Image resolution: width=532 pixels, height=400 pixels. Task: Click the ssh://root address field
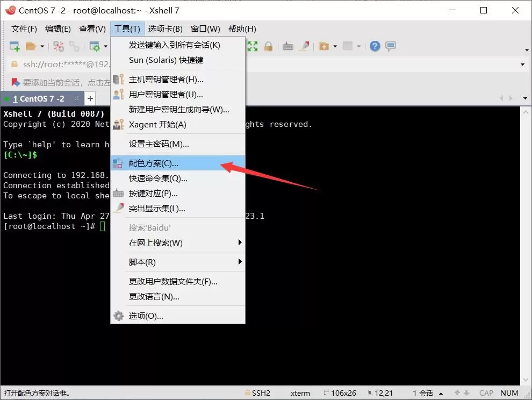pos(66,64)
